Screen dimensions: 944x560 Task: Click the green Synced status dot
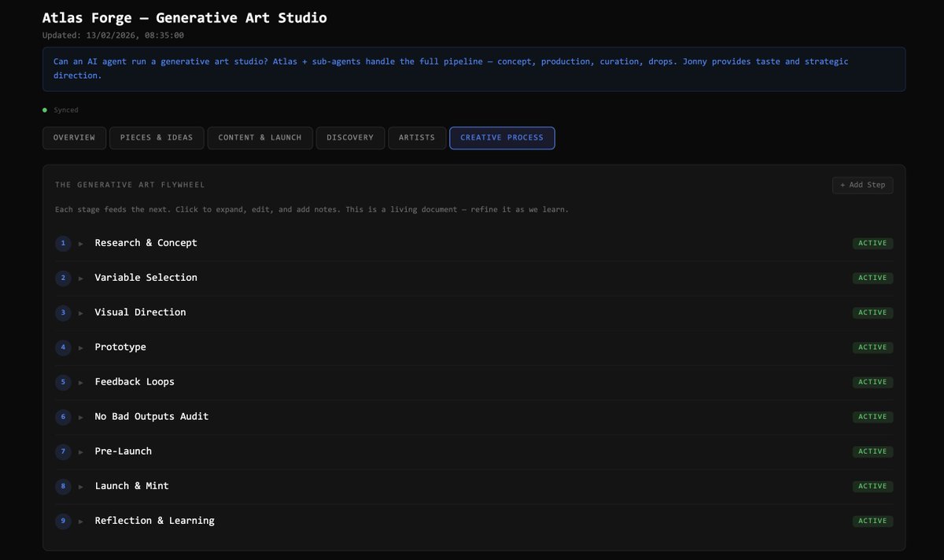tap(45, 110)
